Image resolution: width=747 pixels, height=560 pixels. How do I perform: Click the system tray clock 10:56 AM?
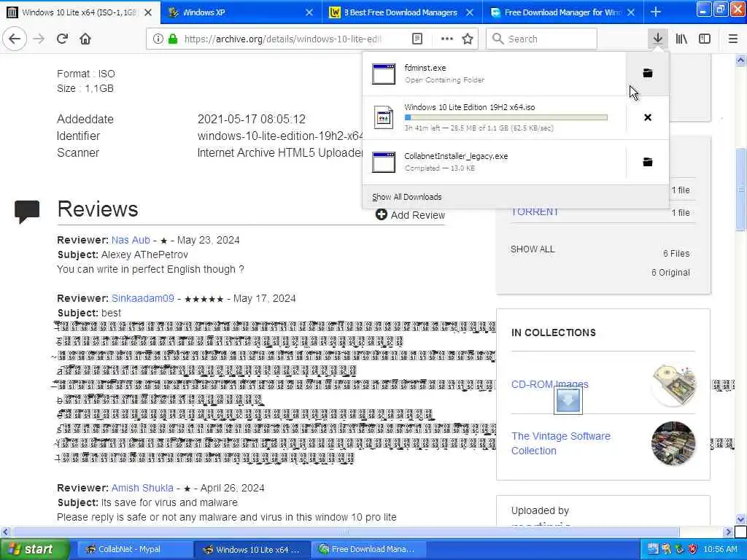[x=720, y=549]
